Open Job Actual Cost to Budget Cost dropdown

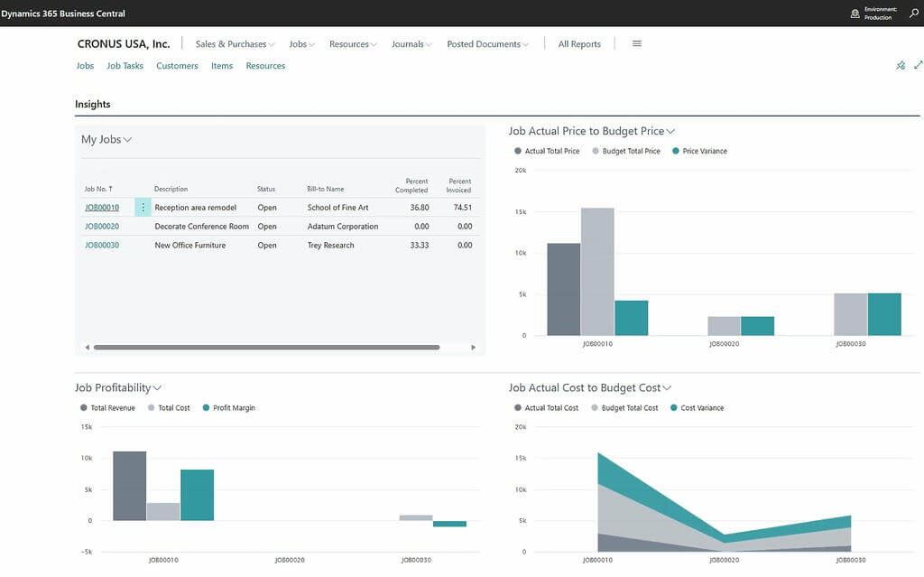point(590,387)
